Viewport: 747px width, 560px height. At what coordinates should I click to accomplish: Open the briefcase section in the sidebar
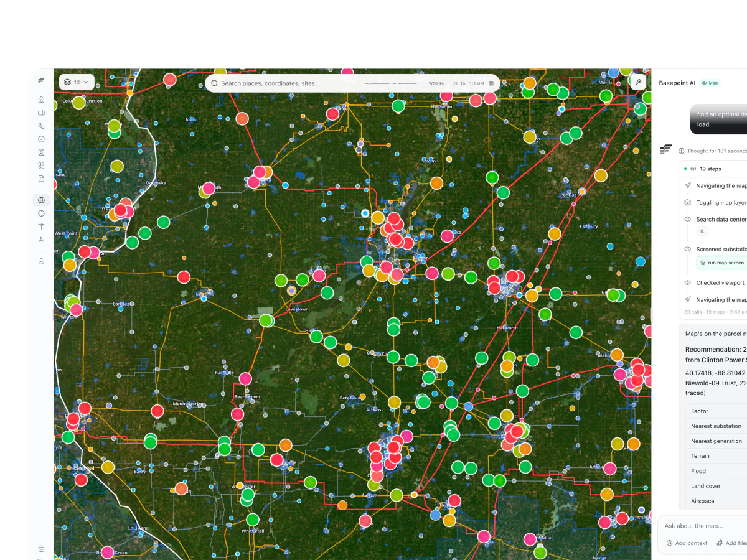pos(41,113)
